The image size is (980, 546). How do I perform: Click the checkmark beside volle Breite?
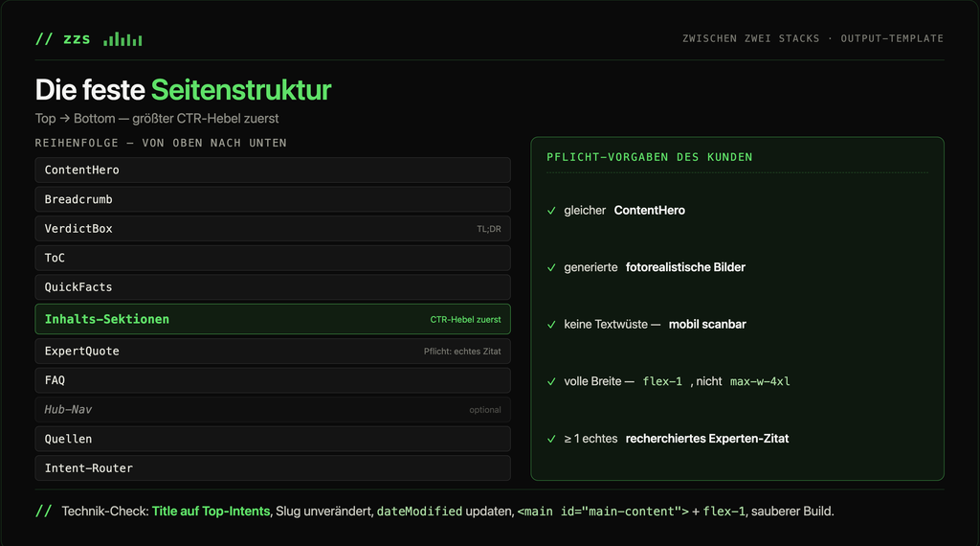tap(551, 381)
